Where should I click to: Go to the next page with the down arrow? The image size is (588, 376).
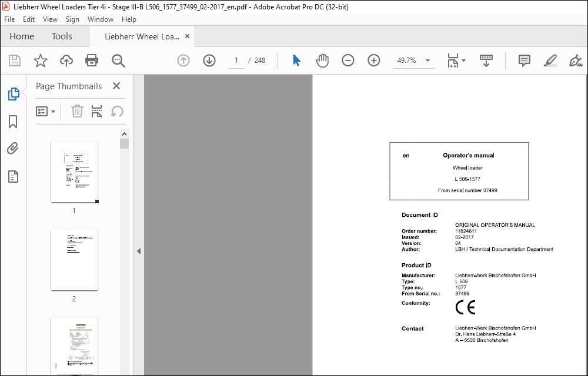[x=209, y=61]
